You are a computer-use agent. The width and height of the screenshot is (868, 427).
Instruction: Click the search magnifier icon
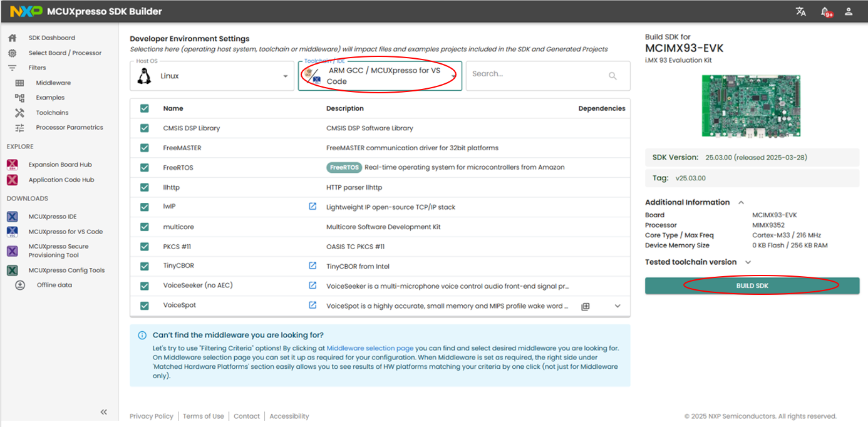coord(612,76)
